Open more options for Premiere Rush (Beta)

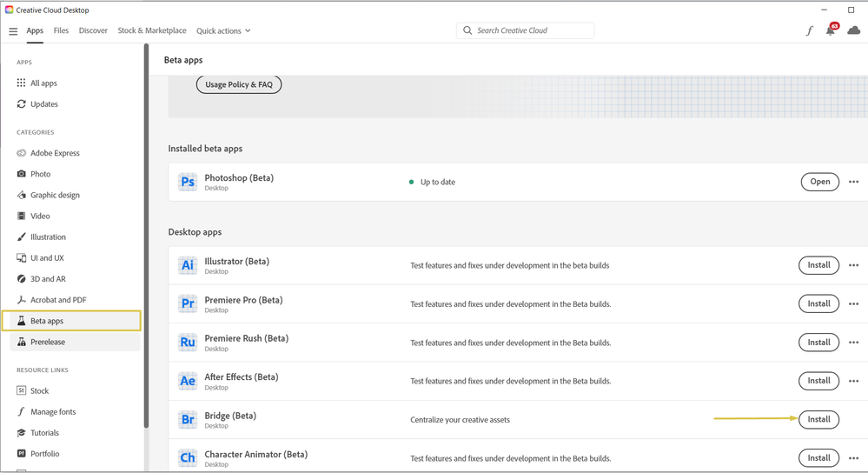pos(853,343)
